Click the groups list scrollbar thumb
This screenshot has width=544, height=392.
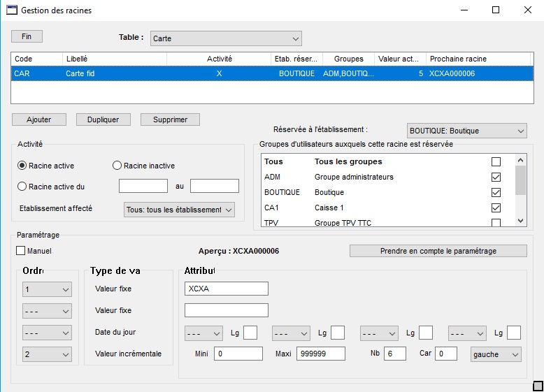click(x=520, y=180)
